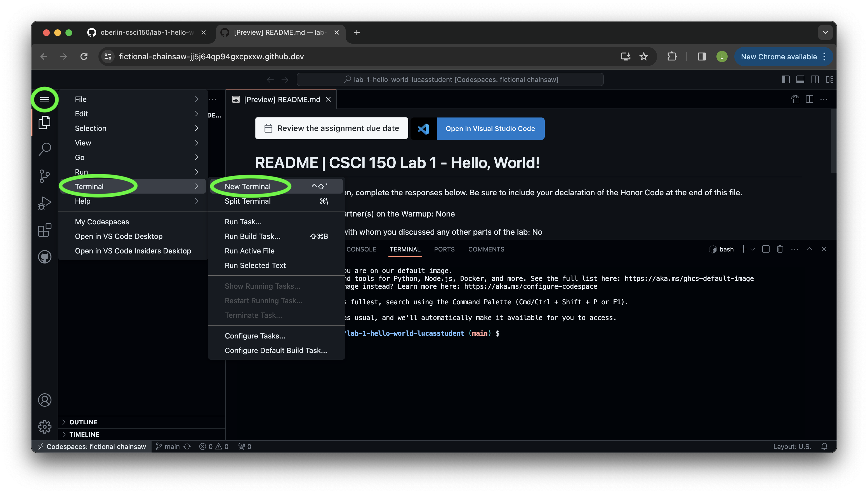The image size is (868, 494).
Task: Click the command center search field
Action: click(x=450, y=79)
